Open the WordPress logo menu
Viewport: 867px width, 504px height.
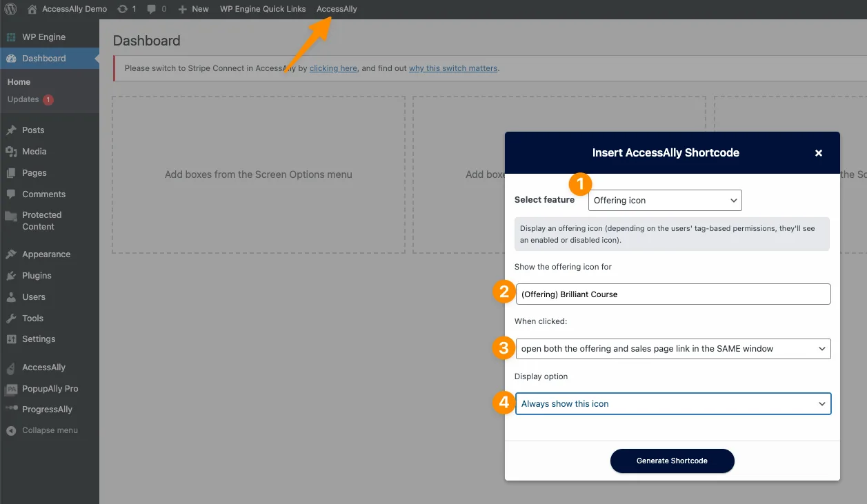10,9
